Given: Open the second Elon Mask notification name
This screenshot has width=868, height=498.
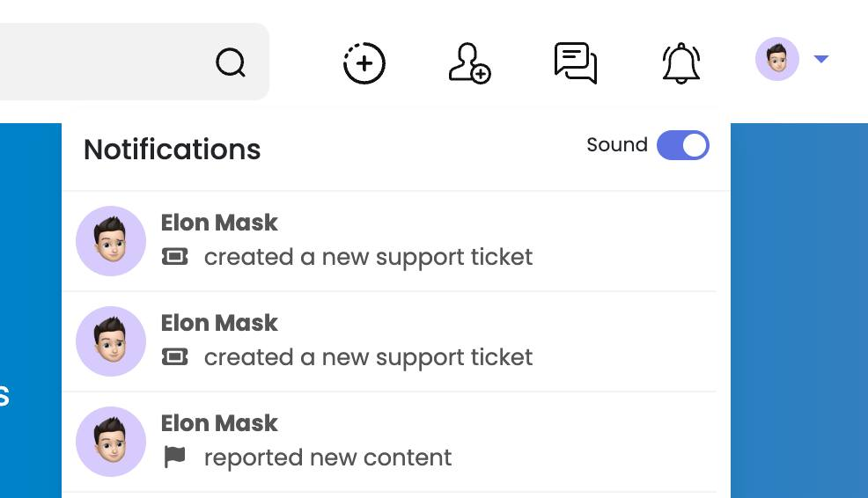Looking at the screenshot, I should (219, 323).
